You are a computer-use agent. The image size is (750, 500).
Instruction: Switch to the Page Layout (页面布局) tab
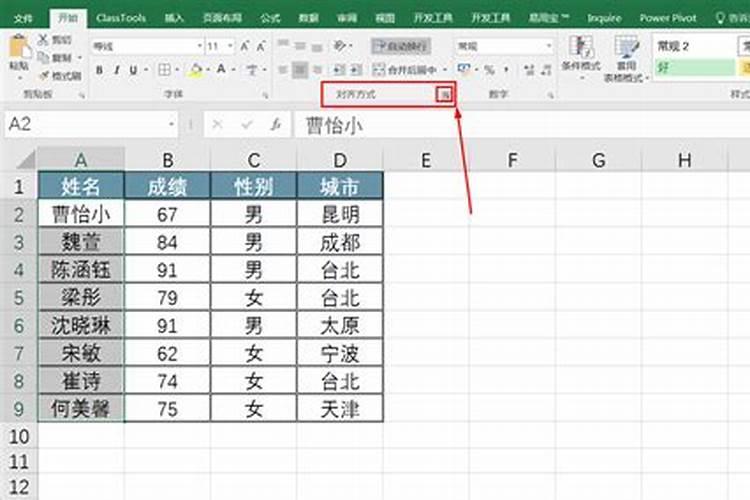[x=222, y=18]
